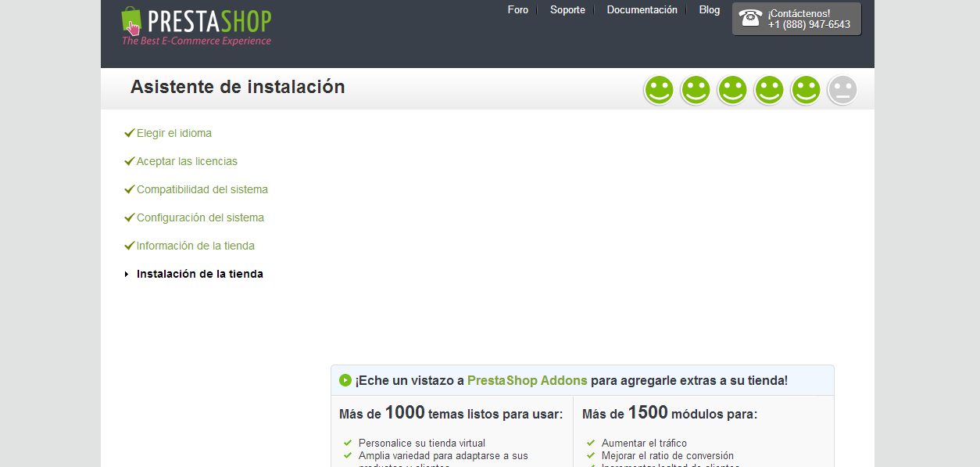Click 'Aumentar el tráfico' text
Image resolution: width=980 pixels, height=467 pixels.
[x=644, y=443]
